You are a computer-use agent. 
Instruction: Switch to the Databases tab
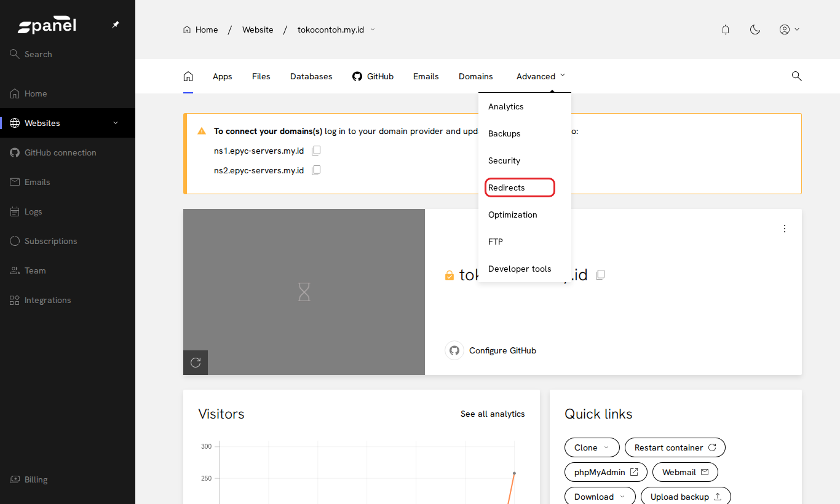pyautogui.click(x=311, y=76)
